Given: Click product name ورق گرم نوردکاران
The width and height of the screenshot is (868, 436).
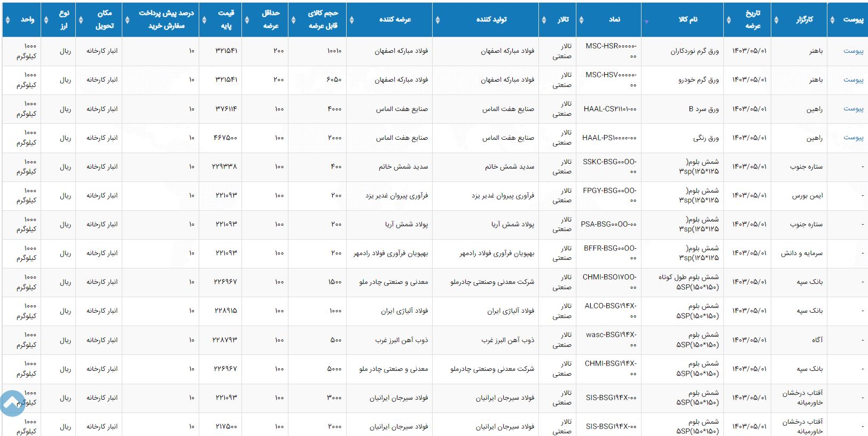Looking at the screenshot, I should (x=695, y=51).
